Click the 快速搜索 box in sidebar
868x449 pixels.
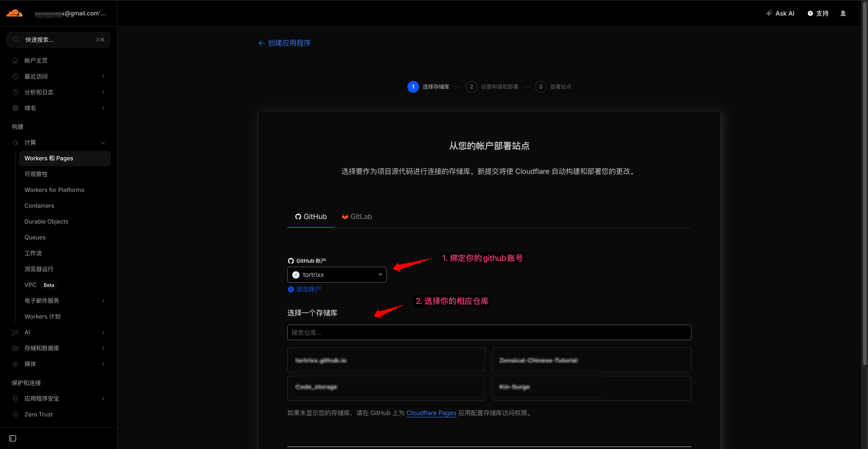click(58, 40)
